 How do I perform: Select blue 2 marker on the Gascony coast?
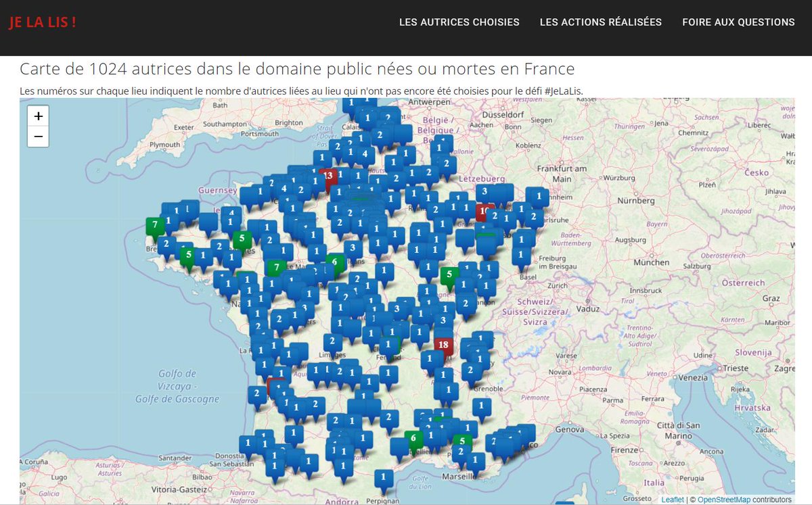pyautogui.click(x=256, y=395)
